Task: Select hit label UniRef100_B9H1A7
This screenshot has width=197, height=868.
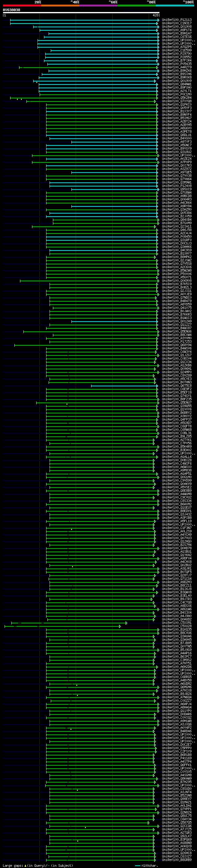Action: pyautogui.click(x=177, y=33)
